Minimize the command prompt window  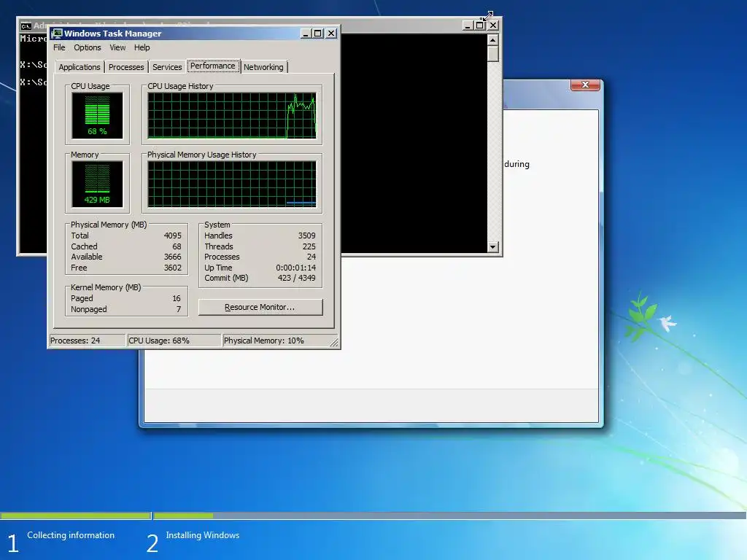(x=468, y=26)
